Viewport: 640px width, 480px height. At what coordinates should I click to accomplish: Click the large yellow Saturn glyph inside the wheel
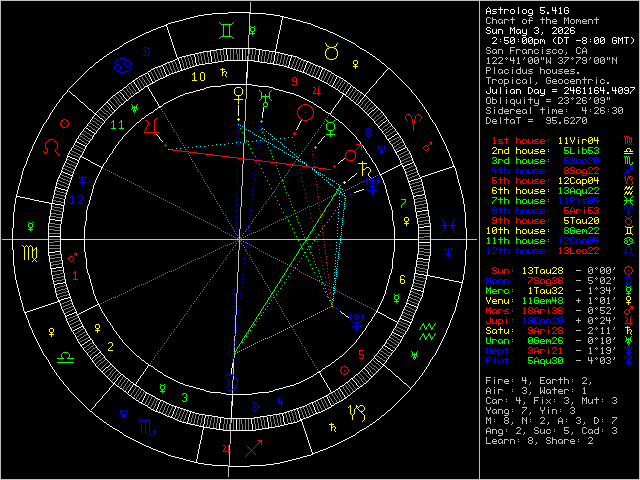click(x=364, y=169)
